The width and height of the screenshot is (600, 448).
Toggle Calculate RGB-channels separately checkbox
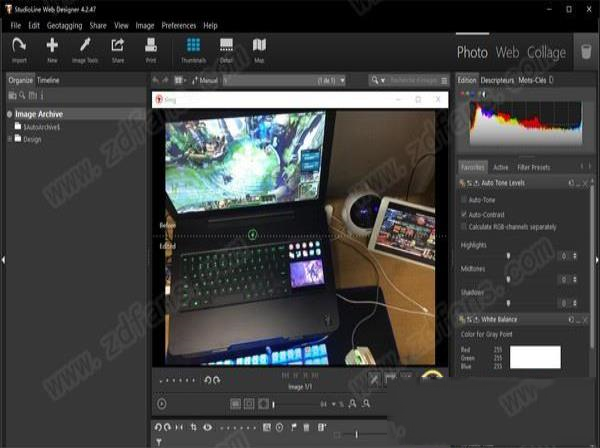coord(463,226)
